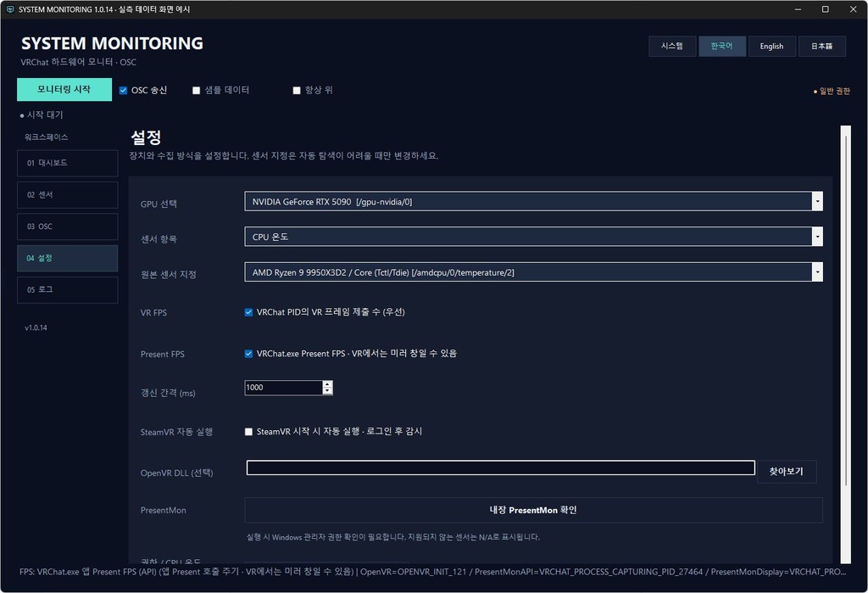Click the v1.0.14 version label
The image size is (868, 593).
pyautogui.click(x=36, y=327)
